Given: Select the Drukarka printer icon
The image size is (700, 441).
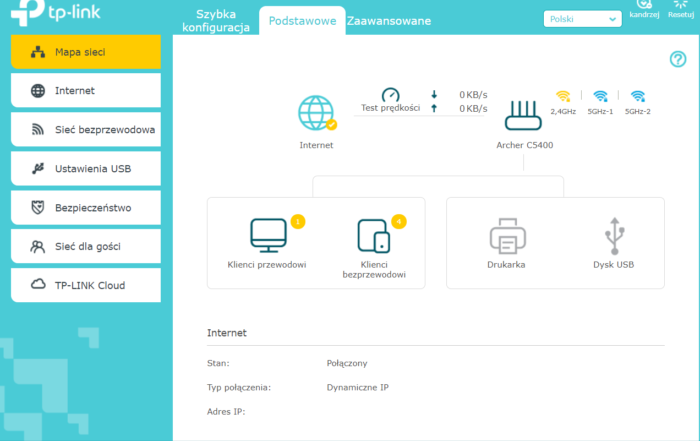Looking at the screenshot, I should point(506,236).
